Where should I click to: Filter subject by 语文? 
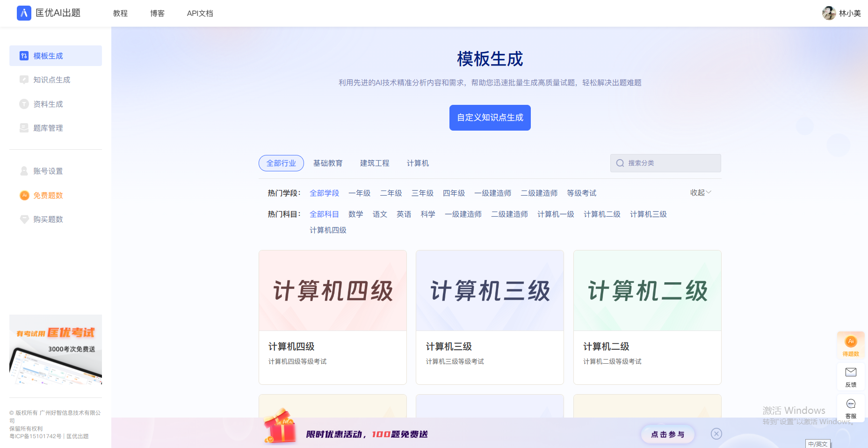click(x=380, y=214)
